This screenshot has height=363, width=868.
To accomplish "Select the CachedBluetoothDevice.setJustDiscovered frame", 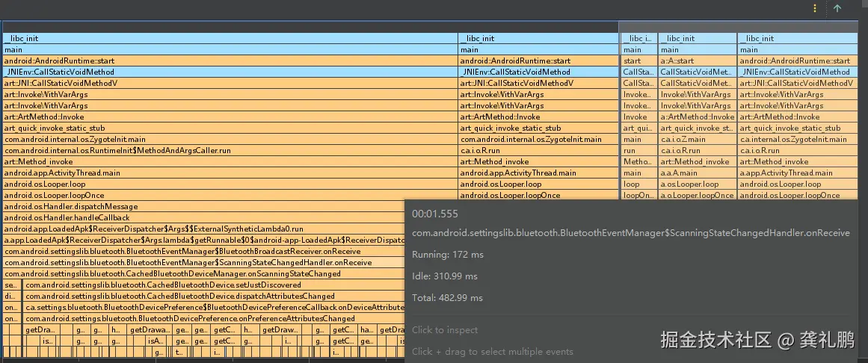I will click(215, 285).
